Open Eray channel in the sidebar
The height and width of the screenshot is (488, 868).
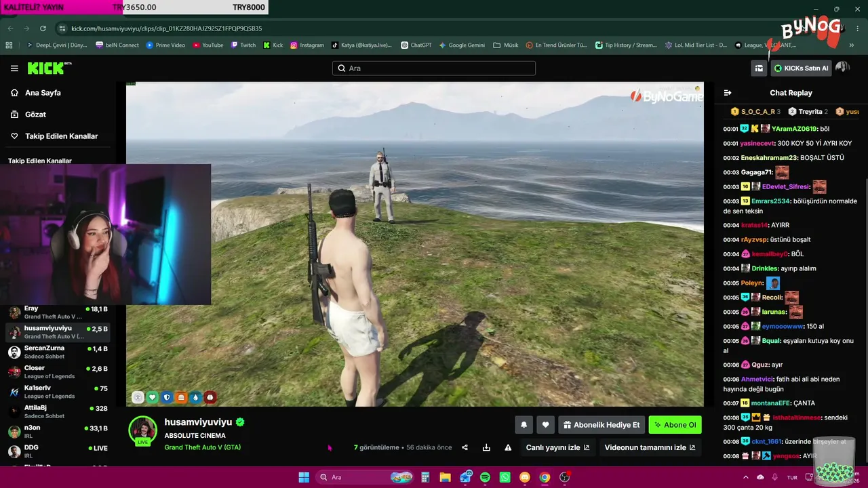click(x=58, y=312)
